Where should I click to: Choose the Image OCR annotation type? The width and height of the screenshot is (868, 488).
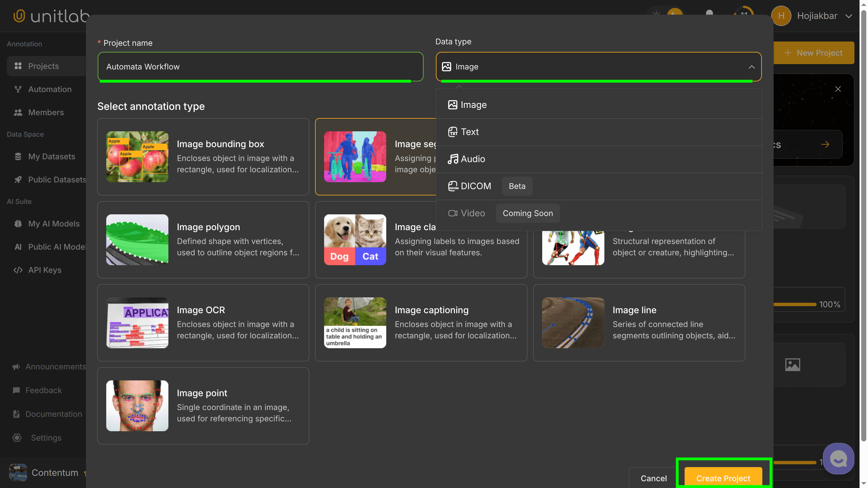click(x=203, y=323)
